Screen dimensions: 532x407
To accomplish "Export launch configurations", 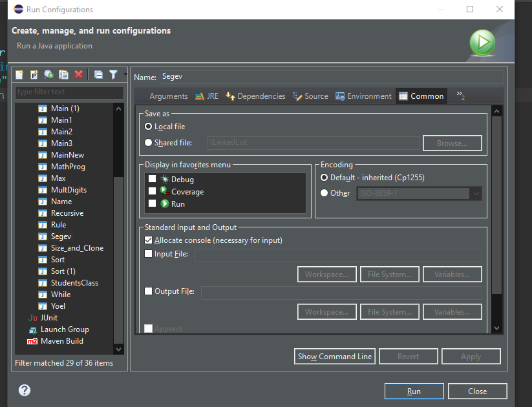I will [48, 74].
